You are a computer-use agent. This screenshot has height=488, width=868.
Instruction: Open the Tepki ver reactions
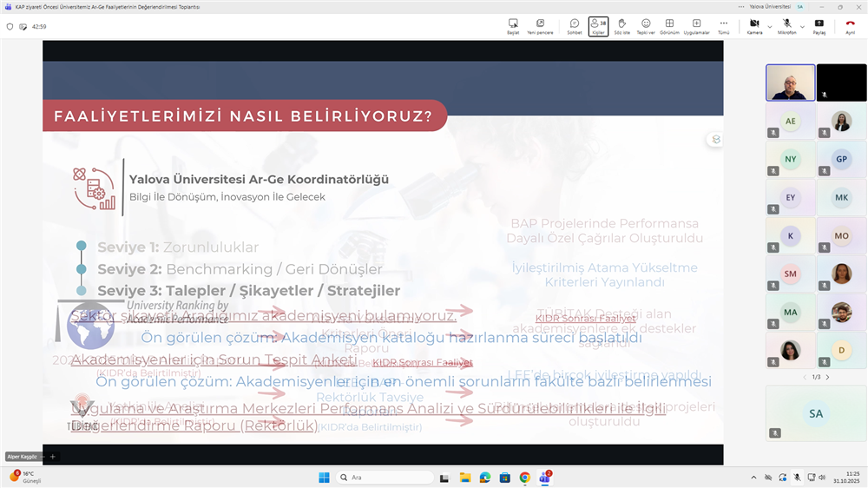coord(645,26)
